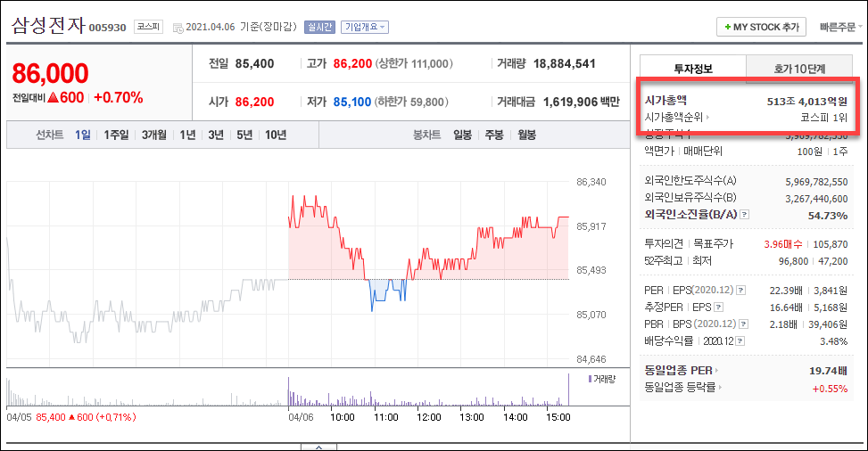Expand the 빠른주문 dropdown
Screen dimensions: 868x451
click(x=841, y=27)
